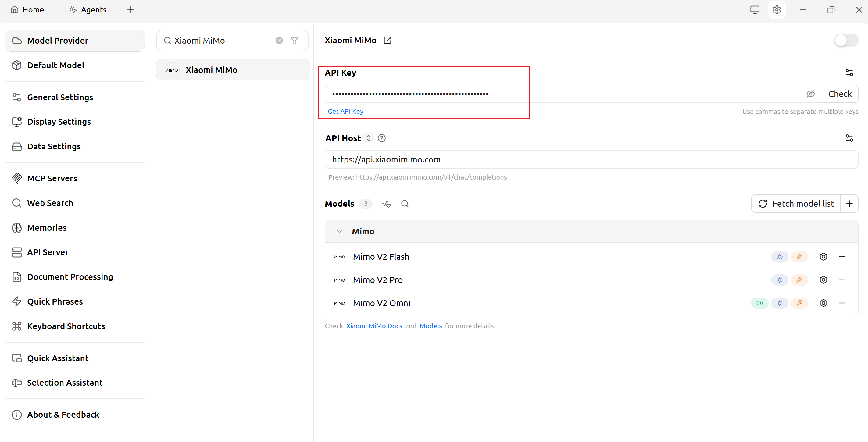This screenshot has width=868, height=442.
Task: Switch to the Agents tab
Action: pos(88,10)
